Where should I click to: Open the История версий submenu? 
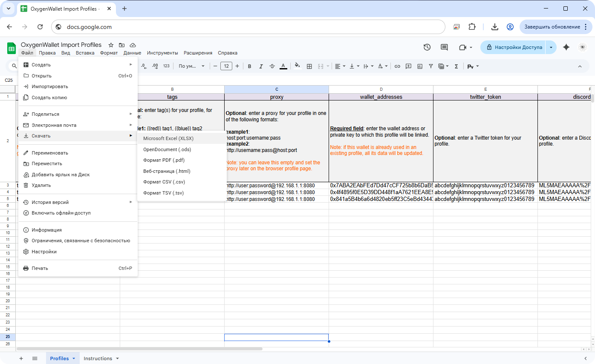pyautogui.click(x=78, y=202)
